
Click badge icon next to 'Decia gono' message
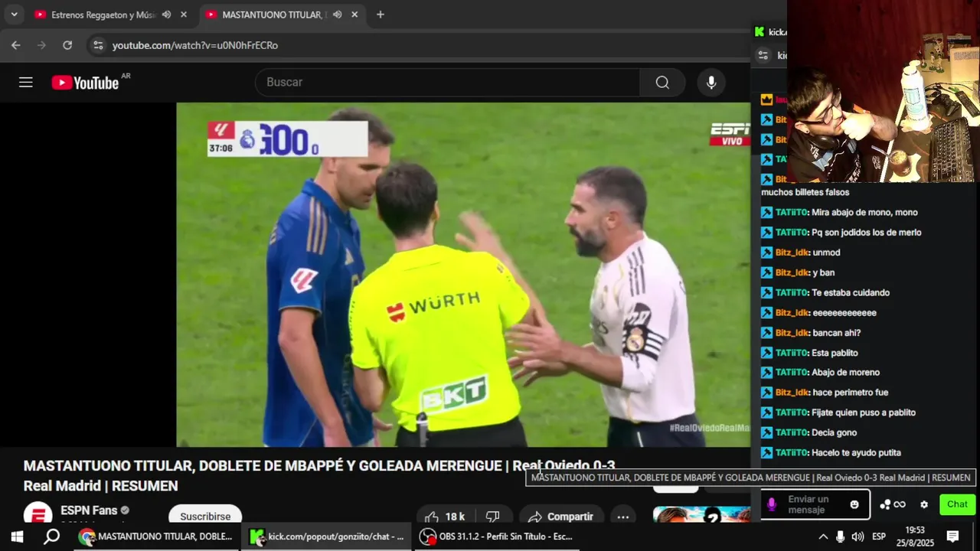coord(766,432)
